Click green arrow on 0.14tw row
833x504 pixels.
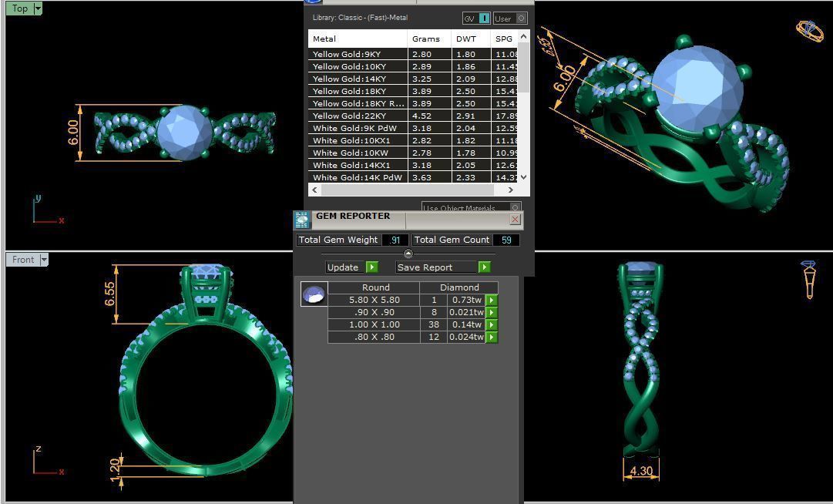click(492, 324)
